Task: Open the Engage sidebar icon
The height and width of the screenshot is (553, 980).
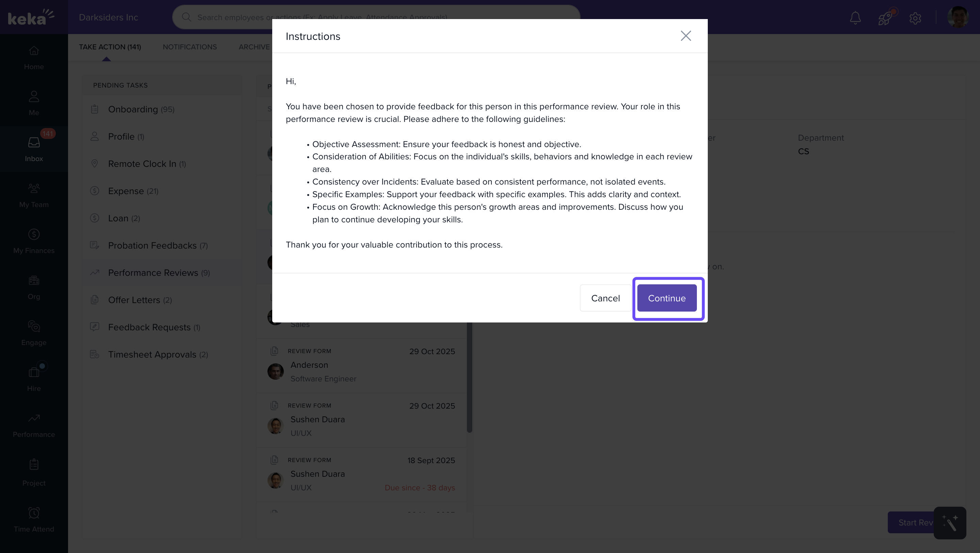Action: pos(34,333)
